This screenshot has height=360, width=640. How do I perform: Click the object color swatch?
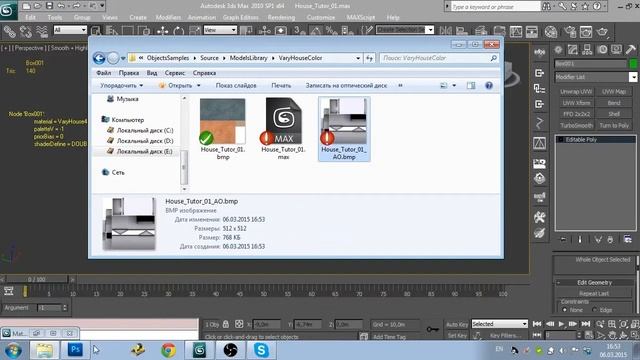633,64
